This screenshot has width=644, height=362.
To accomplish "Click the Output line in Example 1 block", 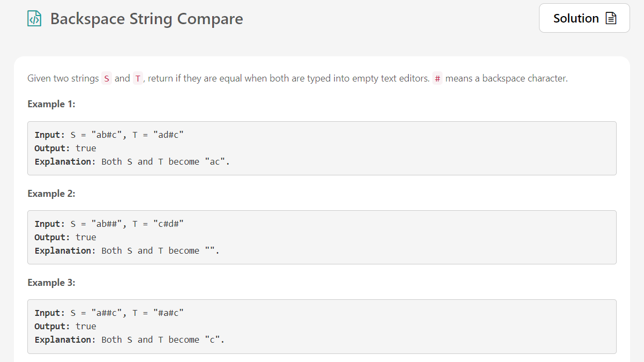I will pos(65,148).
